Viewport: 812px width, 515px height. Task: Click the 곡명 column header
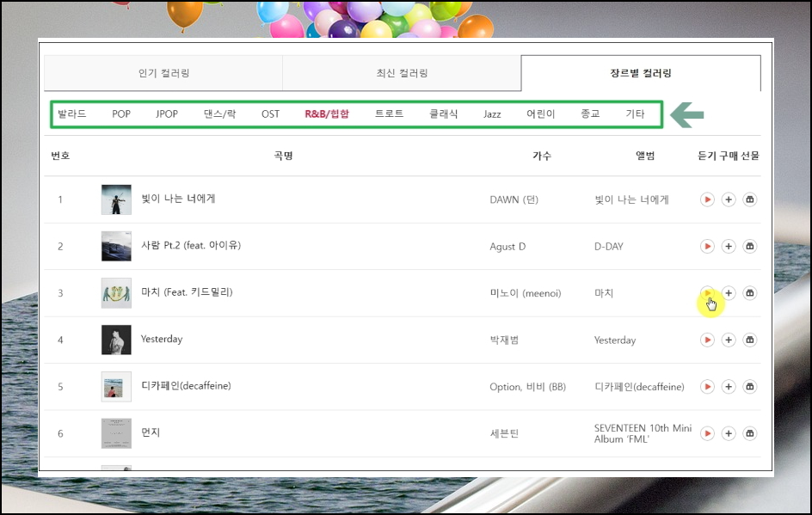tap(283, 156)
